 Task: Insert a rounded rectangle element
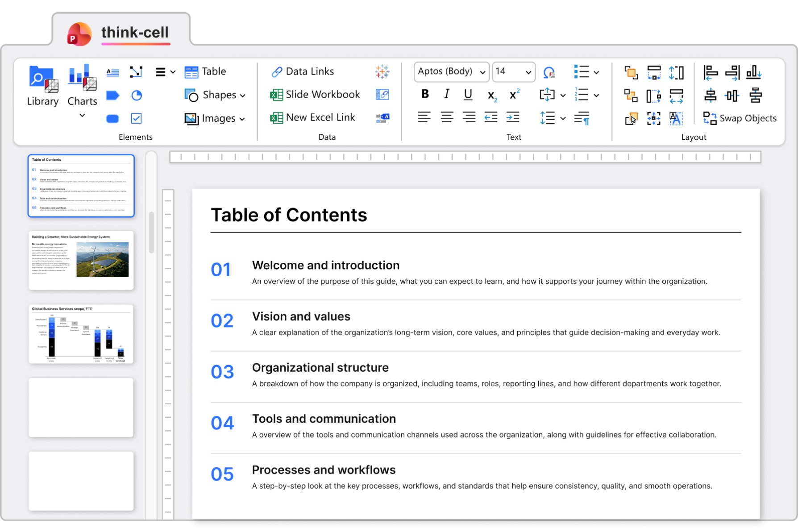pos(112,119)
